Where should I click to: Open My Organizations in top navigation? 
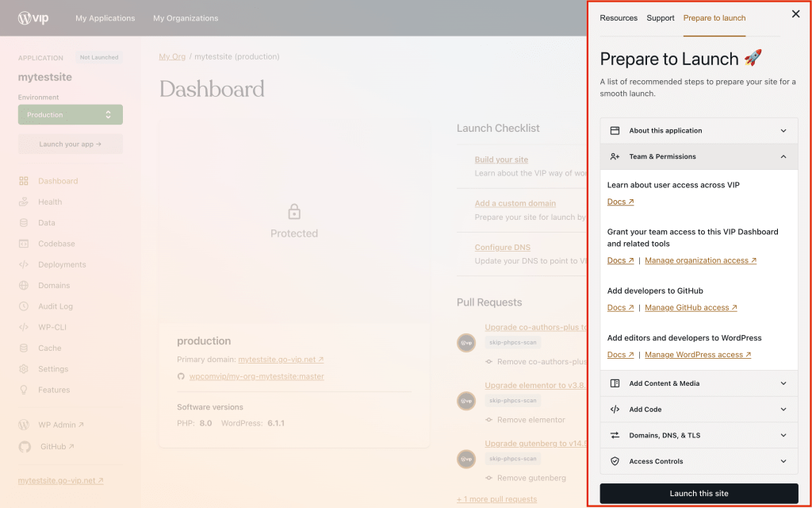coord(186,18)
